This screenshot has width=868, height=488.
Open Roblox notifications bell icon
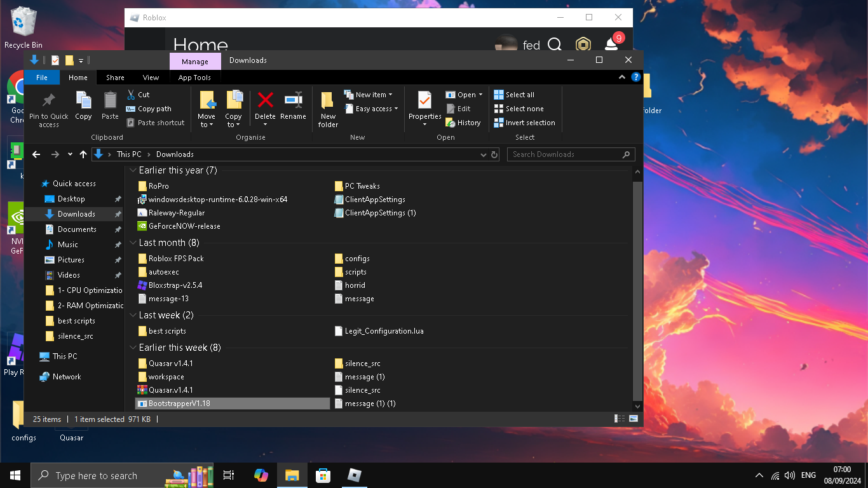(x=611, y=44)
